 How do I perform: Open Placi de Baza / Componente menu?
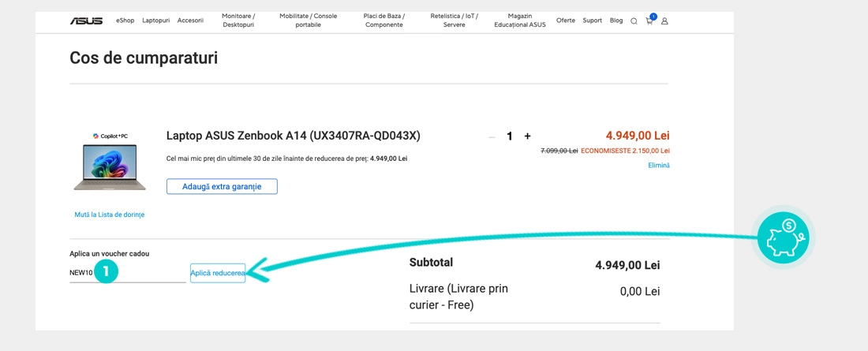[384, 21]
